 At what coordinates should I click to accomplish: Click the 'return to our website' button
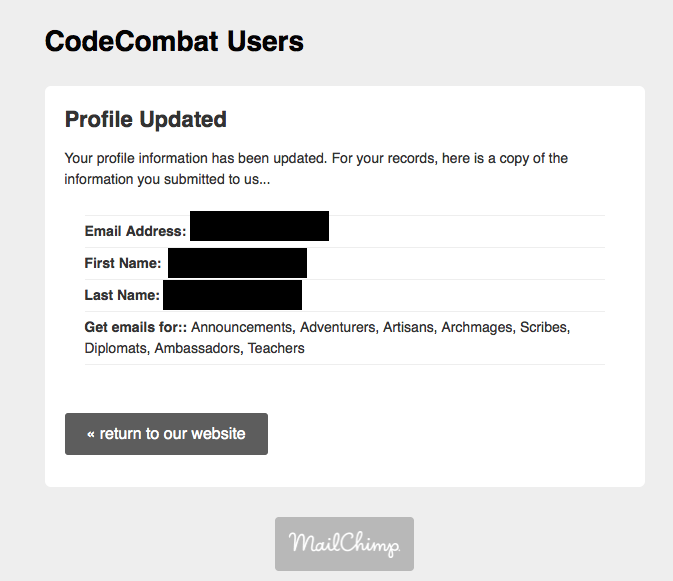(x=166, y=434)
